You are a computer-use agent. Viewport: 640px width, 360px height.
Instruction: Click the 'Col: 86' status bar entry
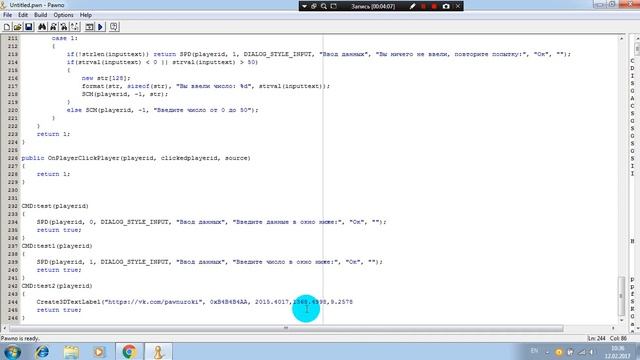pos(618,338)
